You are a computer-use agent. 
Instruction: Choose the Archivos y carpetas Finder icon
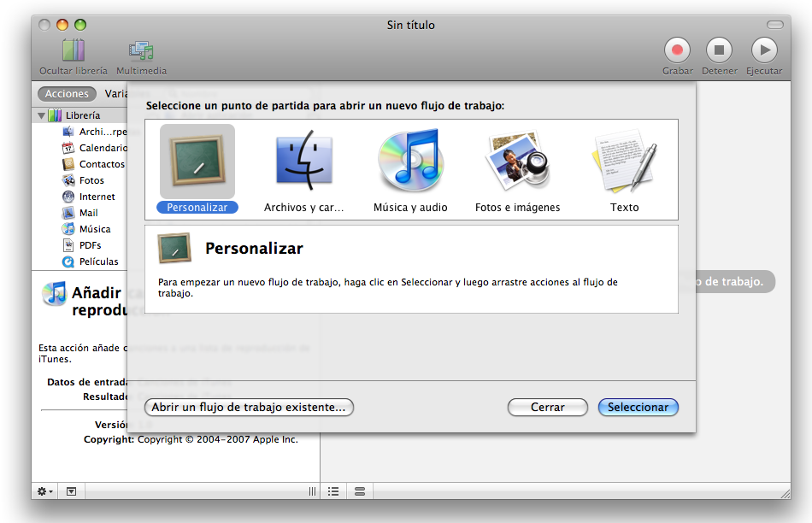click(304, 160)
